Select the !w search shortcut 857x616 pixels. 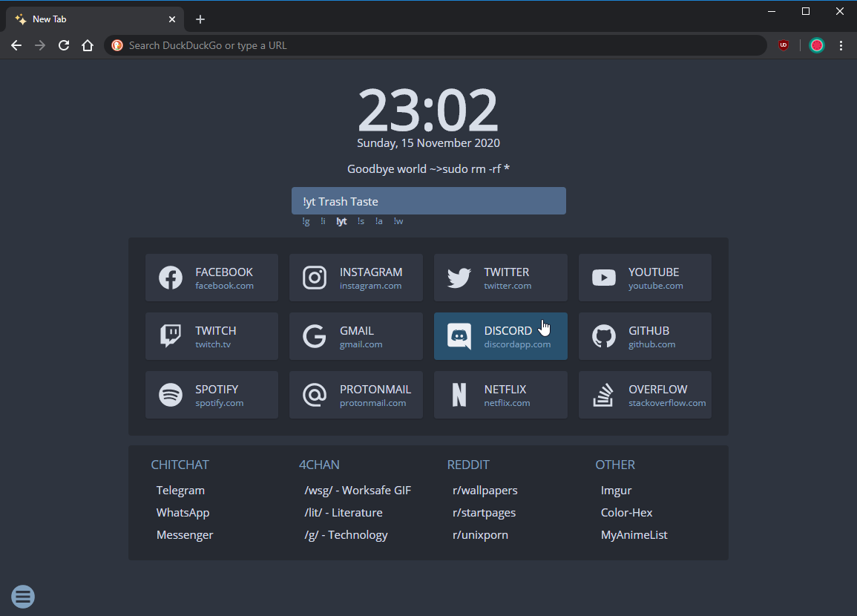pyautogui.click(x=398, y=221)
